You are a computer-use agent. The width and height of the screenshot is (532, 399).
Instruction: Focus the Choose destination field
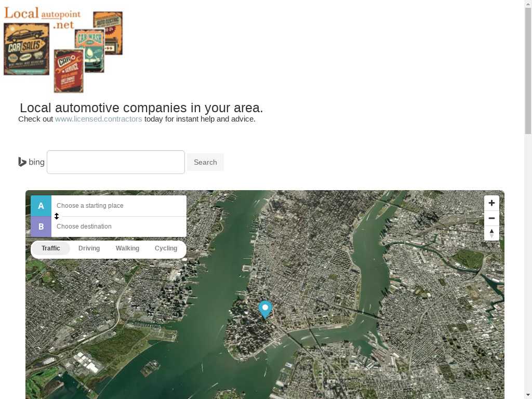pos(119,227)
